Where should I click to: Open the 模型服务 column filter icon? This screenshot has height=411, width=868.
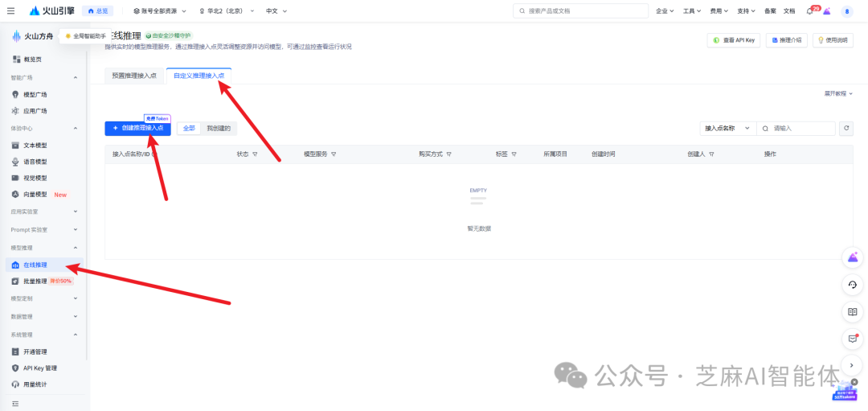pyautogui.click(x=334, y=154)
